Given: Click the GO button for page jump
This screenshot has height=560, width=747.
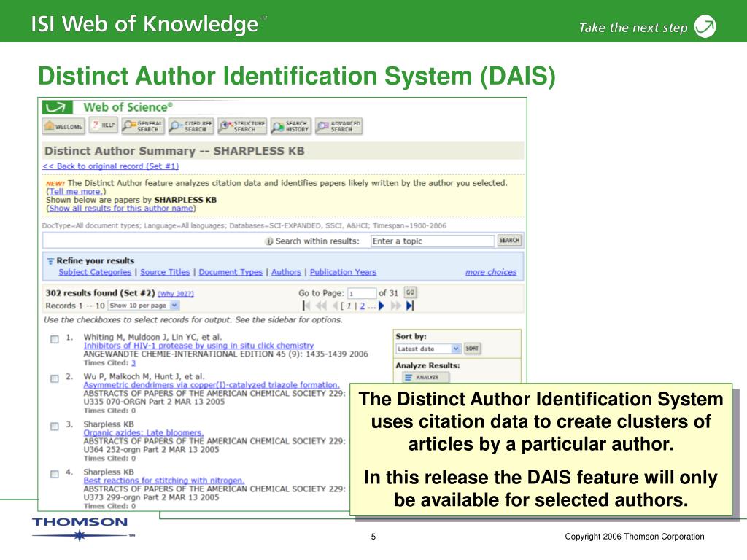Looking at the screenshot, I should point(410,292).
